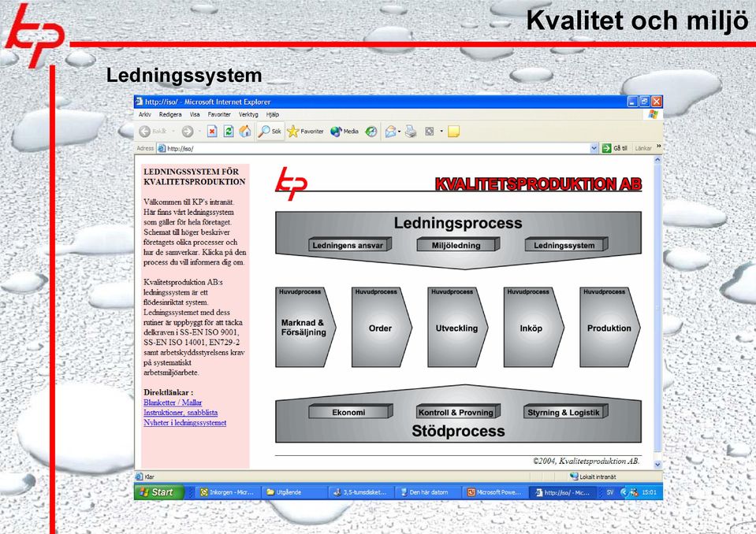
Task: Click the Ekonomi support process box
Action: [x=351, y=412]
